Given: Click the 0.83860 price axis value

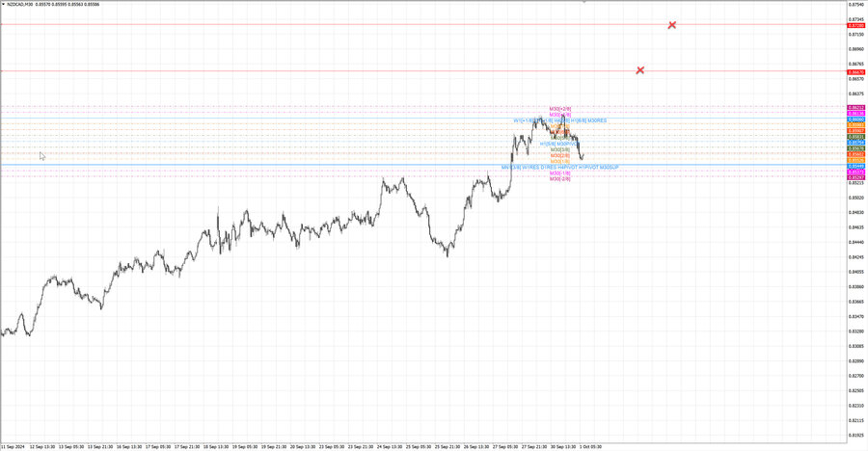Looking at the screenshot, I should (x=856, y=286).
